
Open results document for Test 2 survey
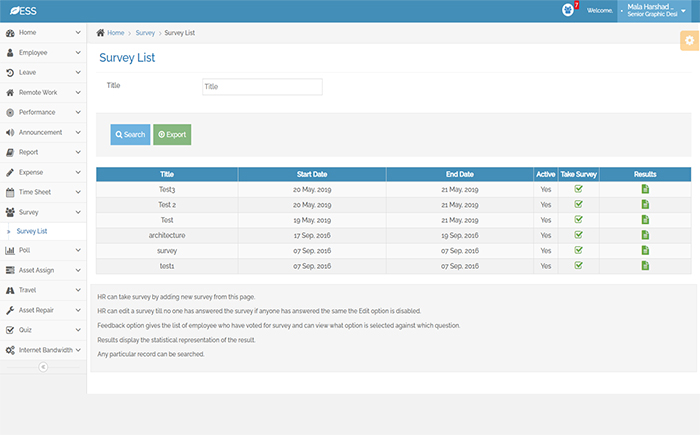point(645,205)
